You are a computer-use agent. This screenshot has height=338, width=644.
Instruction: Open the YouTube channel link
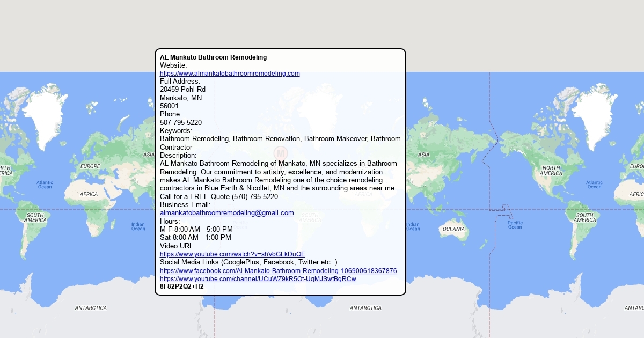[258, 279]
